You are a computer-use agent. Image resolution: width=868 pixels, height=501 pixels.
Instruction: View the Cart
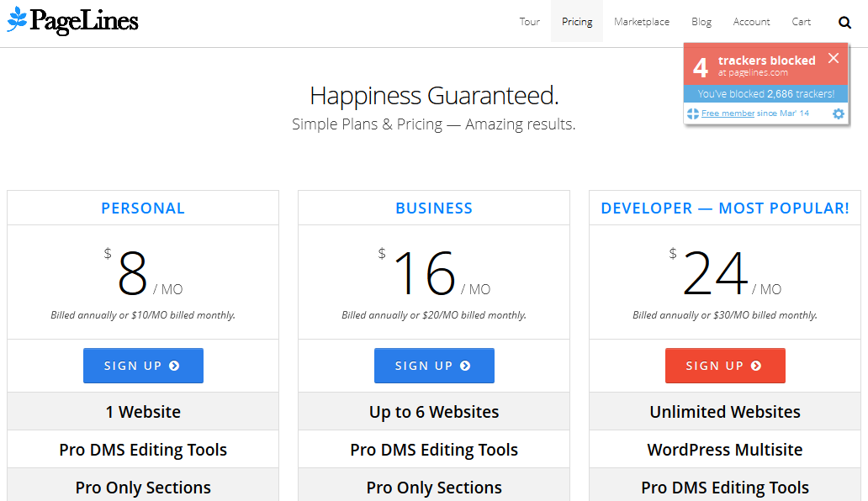point(802,22)
